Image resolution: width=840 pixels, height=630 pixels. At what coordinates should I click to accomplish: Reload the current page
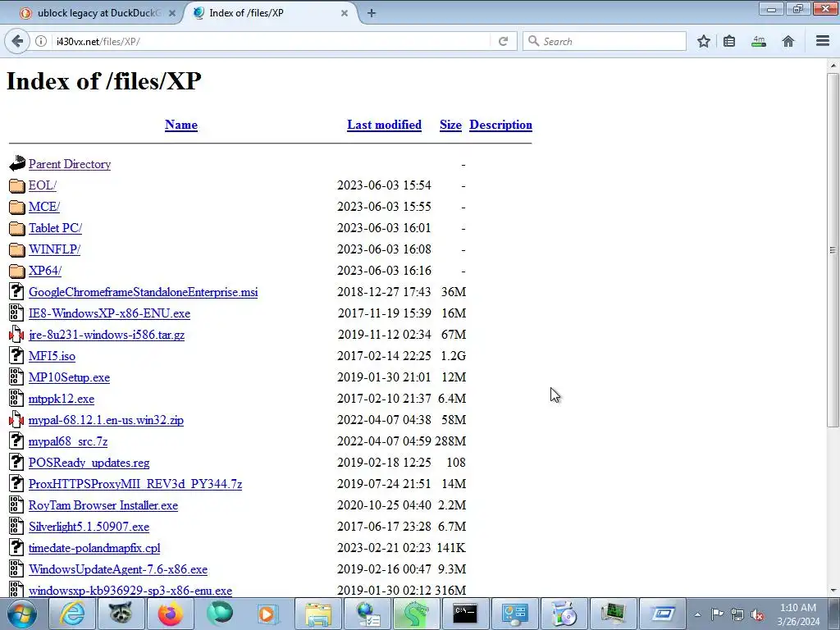point(503,41)
